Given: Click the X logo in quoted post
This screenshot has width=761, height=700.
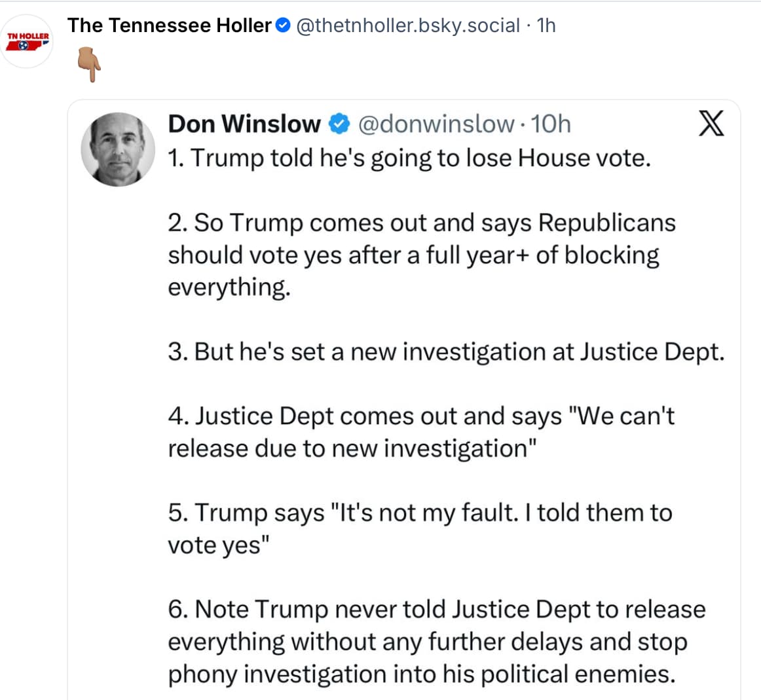Looking at the screenshot, I should tap(711, 123).
